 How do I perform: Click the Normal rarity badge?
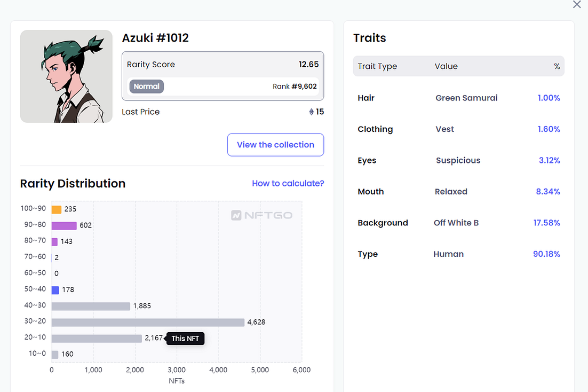pos(147,87)
